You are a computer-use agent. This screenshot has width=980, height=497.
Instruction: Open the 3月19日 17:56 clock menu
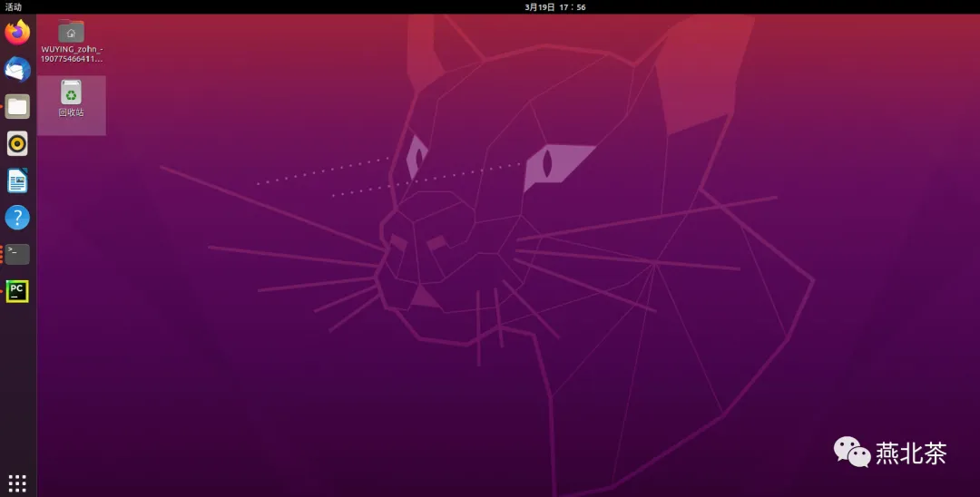(555, 7)
